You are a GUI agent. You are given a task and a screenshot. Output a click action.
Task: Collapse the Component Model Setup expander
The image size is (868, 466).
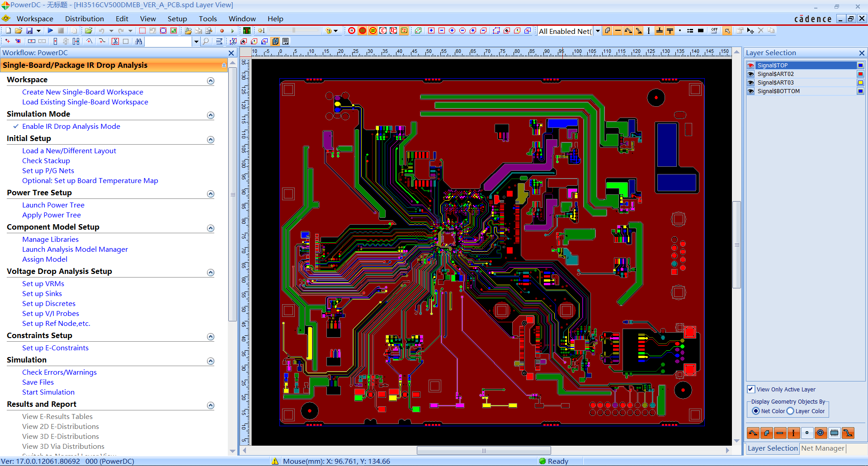211,228
